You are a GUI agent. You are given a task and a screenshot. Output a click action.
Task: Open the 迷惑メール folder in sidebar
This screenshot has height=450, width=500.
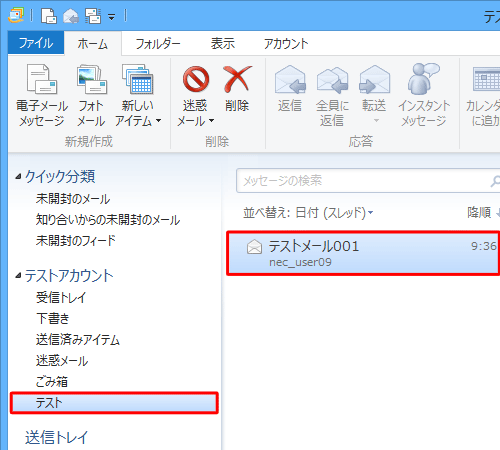62,361
